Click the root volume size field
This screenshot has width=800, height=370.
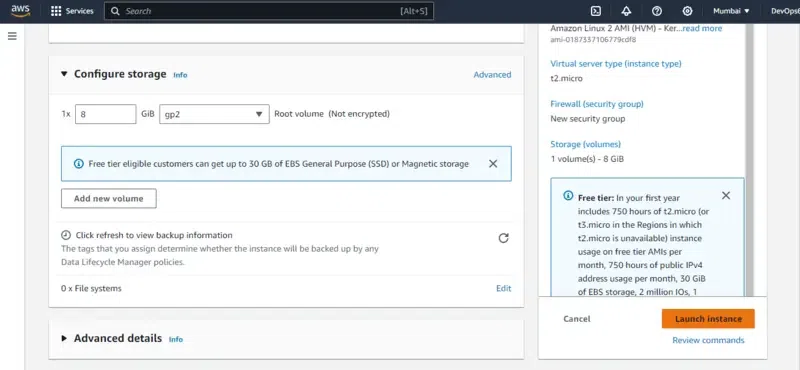tap(106, 114)
